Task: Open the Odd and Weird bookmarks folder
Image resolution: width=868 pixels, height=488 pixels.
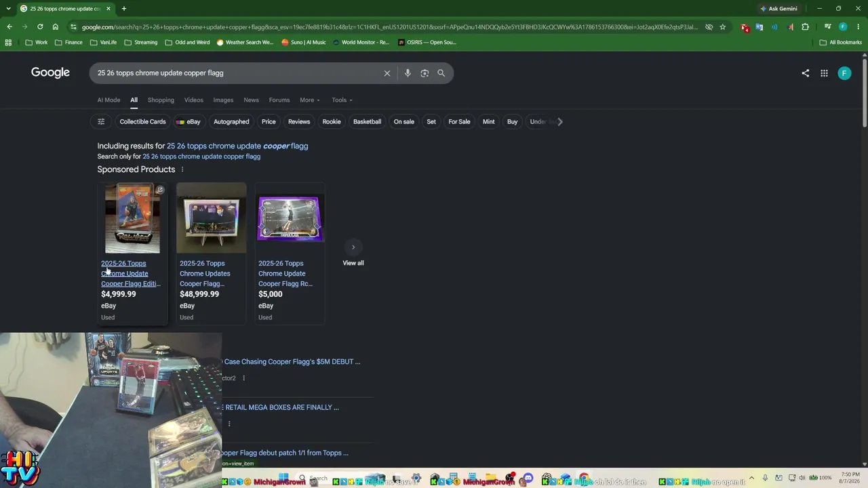Action: 188,42
